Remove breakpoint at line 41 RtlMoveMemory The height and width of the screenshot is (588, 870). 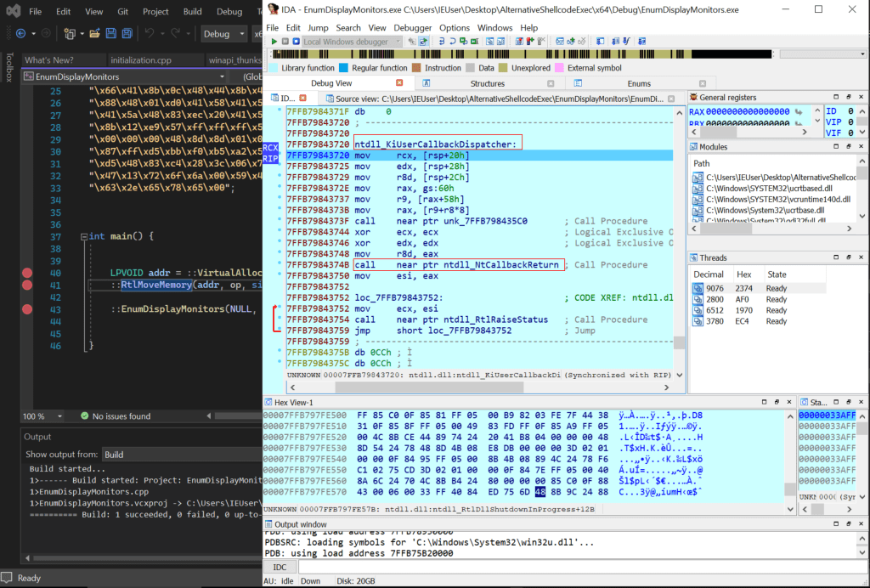coord(26,286)
